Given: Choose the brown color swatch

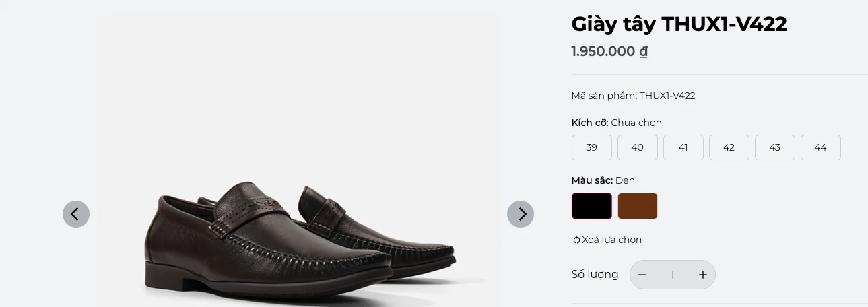Looking at the screenshot, I should (x=637, y=206).
